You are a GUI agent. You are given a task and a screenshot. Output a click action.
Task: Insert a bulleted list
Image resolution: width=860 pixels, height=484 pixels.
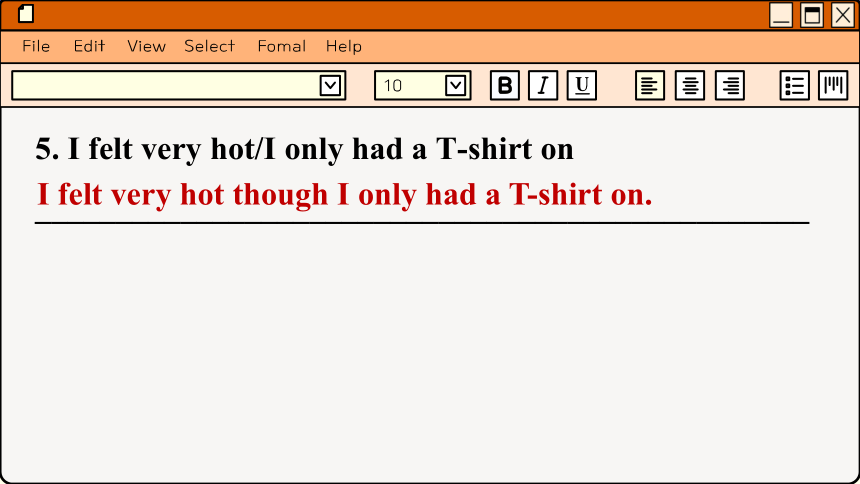click(x=795, y=85)
